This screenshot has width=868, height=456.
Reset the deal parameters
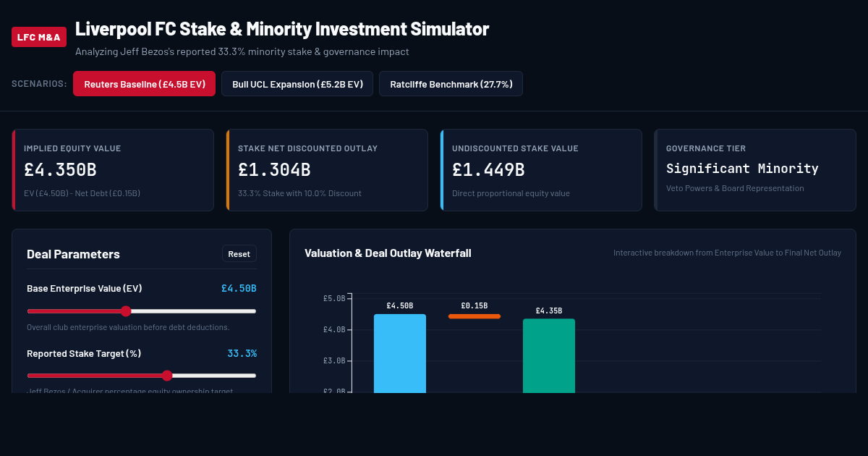click(239, 254)
